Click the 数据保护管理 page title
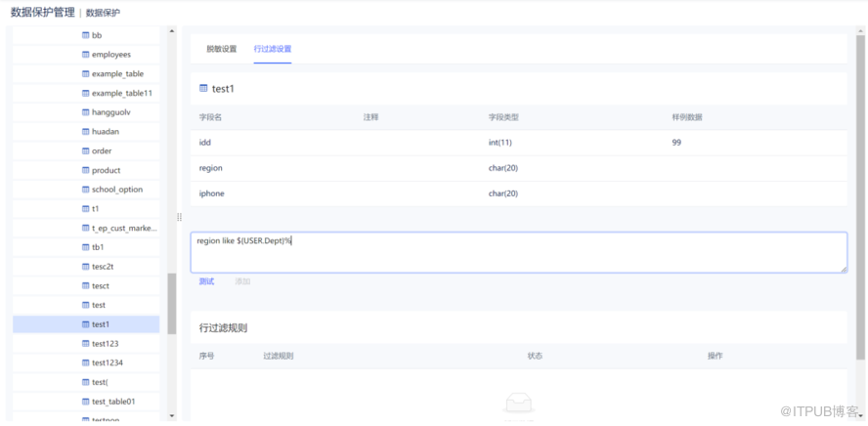This screenshot has width=868, height=426. [x=43, y=12]
